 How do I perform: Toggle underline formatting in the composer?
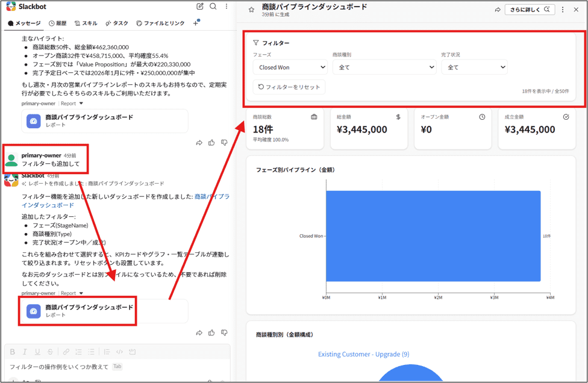click(37, 352)
